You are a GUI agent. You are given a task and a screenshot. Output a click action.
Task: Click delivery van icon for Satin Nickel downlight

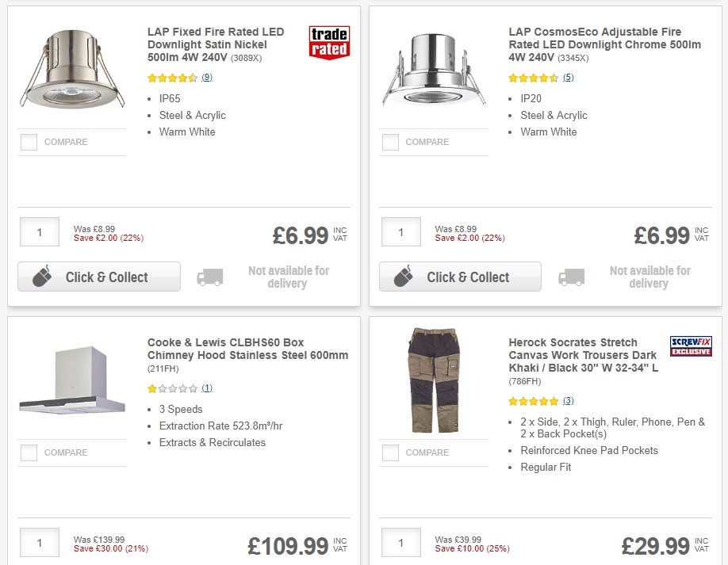coord(209,277)
